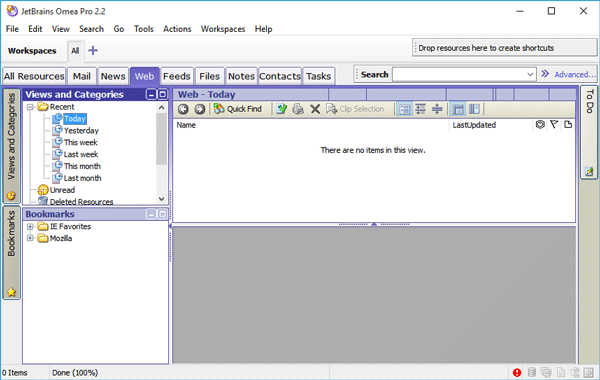Open the Search box dropdown arrow
This screenshot has width=600, height=380.
530,74
